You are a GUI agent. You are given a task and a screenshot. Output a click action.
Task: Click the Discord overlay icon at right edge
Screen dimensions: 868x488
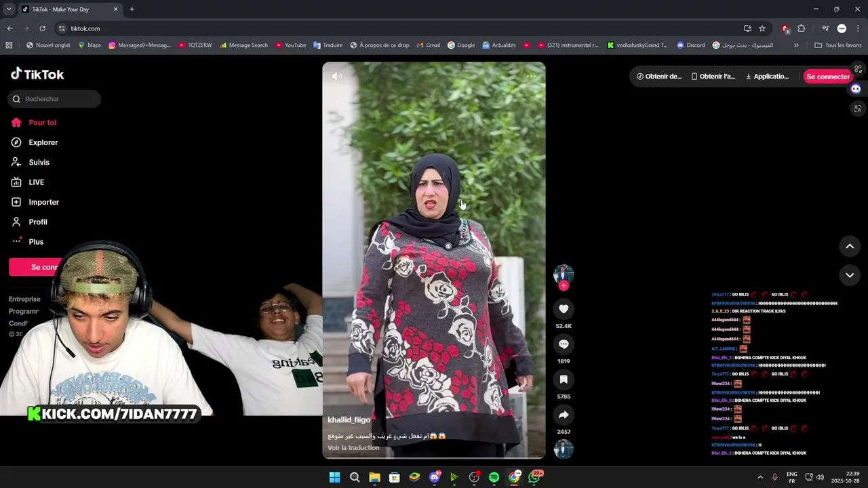[x=856, y=89]
